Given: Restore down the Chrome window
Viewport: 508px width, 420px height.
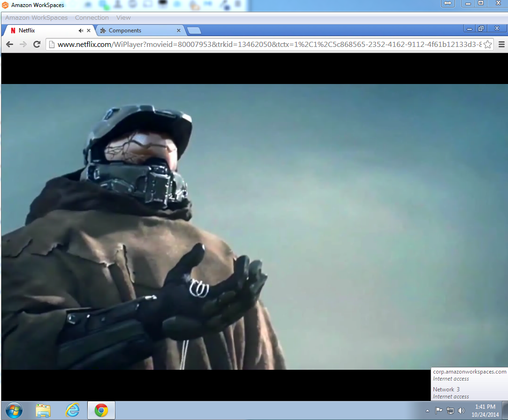Looking at the screenshot, I should 481,29.
